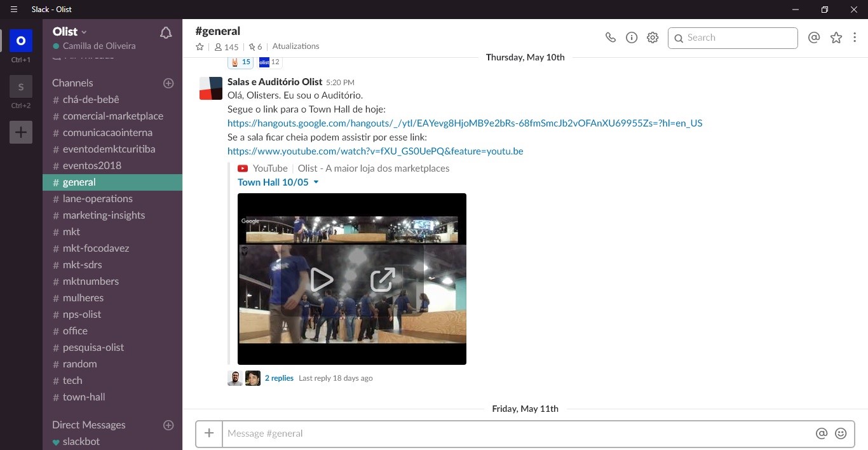Open the #mkt-focodavez channel
The width and height of the screenshot is (868, 450).
pyautogui.click(x=112, y=249)
